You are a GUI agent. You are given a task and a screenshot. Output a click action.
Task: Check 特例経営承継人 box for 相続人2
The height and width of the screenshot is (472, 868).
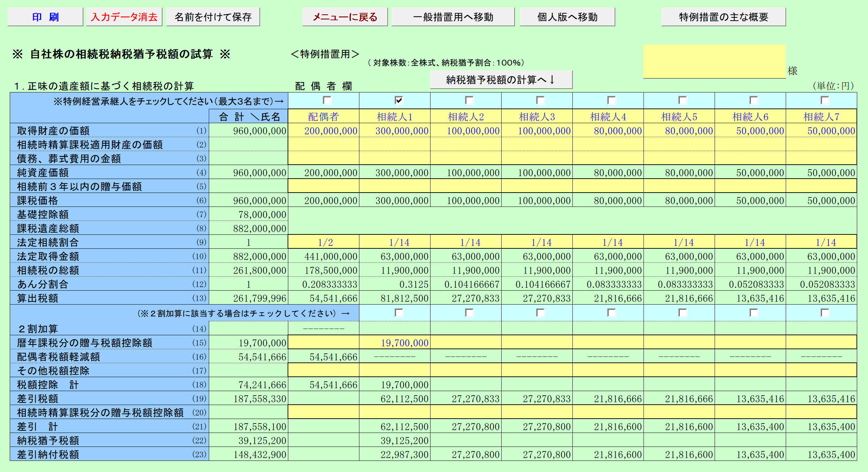470,100
